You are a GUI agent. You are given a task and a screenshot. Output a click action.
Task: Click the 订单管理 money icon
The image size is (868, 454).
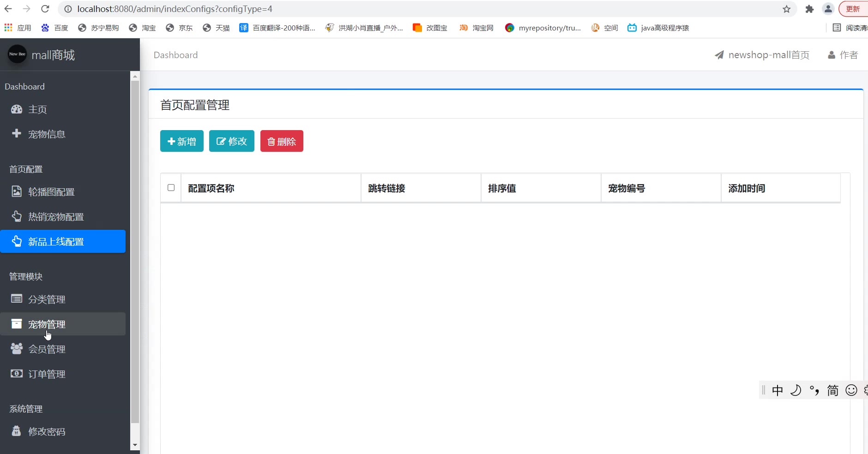pos(17,373)
